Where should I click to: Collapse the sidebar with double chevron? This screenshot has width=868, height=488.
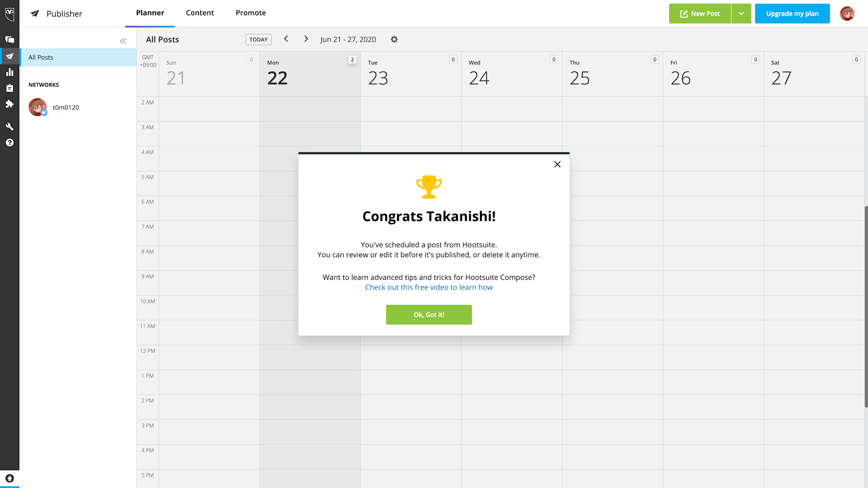123,41
